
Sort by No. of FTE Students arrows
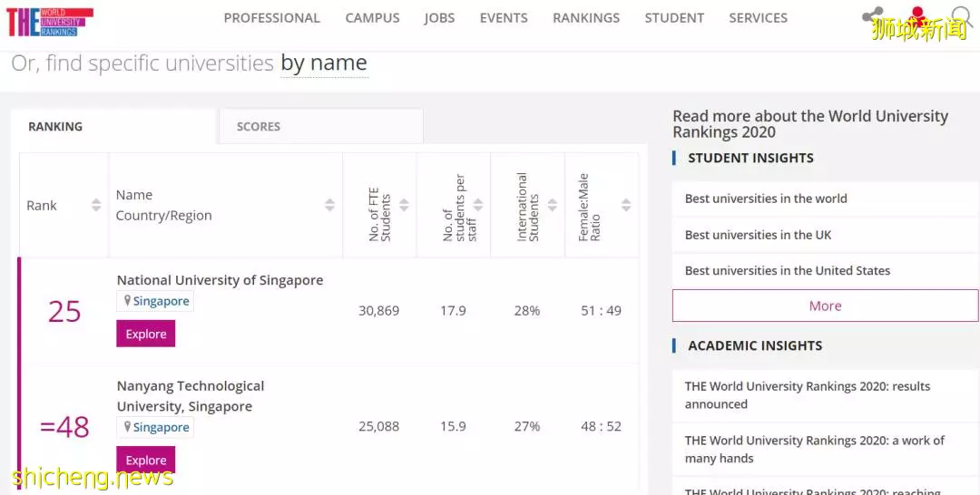tap(404, 205)
